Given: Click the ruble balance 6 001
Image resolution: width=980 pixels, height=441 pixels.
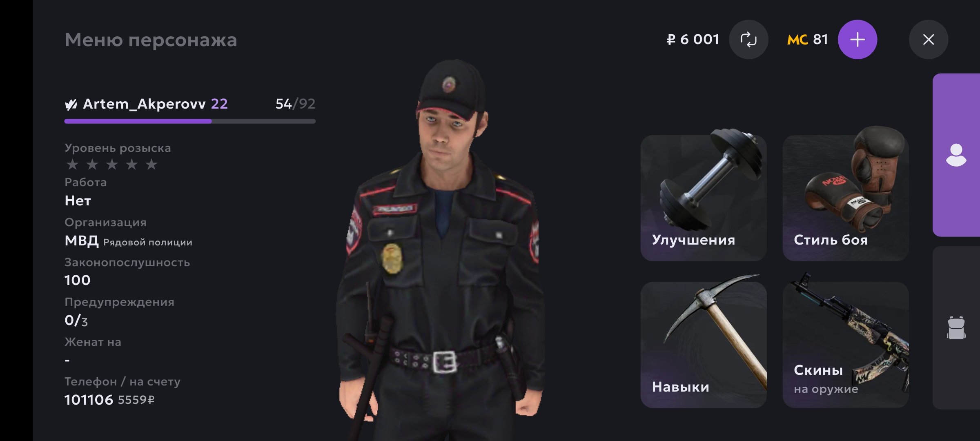Looking at the screenshot, I should (693, 40).
